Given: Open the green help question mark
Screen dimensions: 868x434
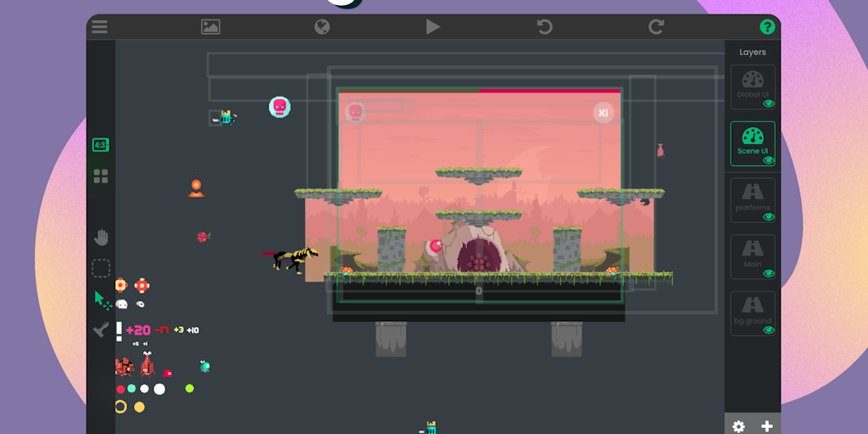Looking at the screenshot, I should point(766,26).
